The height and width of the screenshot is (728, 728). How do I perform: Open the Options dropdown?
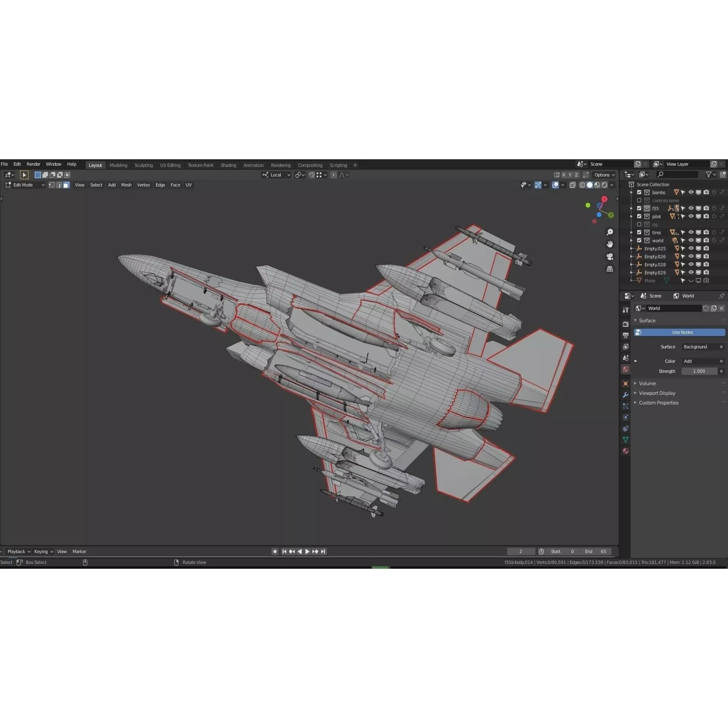(x=604, y=175)
